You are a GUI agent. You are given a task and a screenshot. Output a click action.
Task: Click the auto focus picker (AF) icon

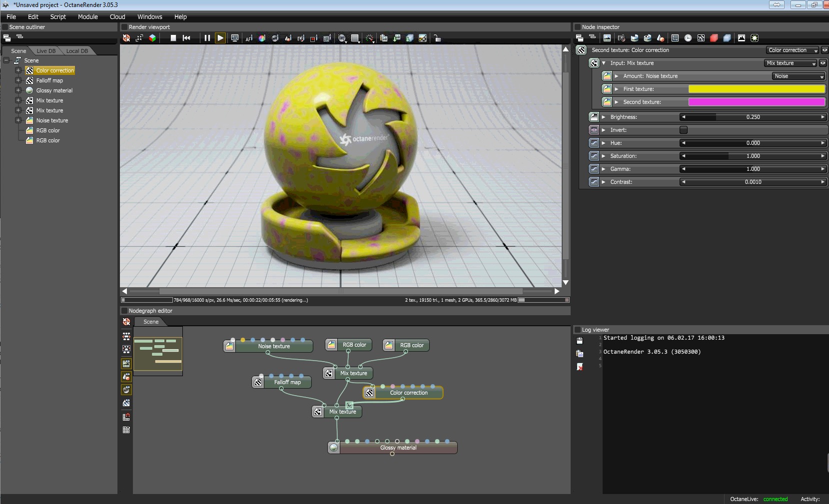[249, 38]
